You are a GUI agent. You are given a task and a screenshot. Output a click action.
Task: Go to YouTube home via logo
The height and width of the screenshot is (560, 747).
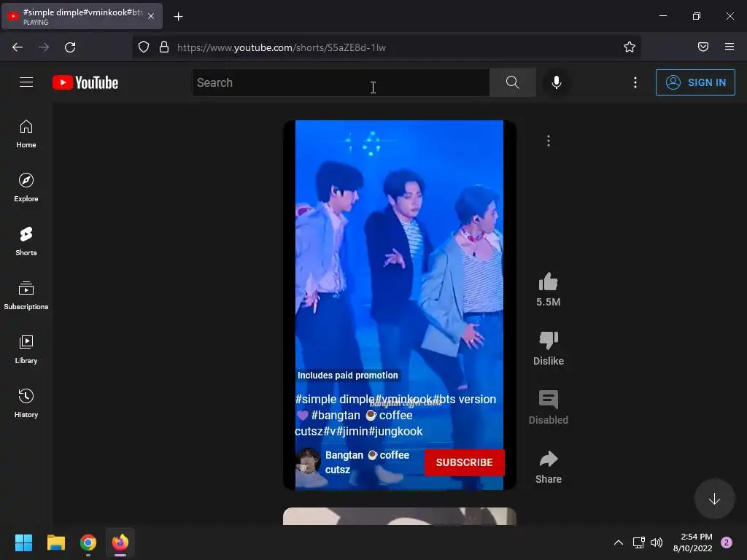85,82
